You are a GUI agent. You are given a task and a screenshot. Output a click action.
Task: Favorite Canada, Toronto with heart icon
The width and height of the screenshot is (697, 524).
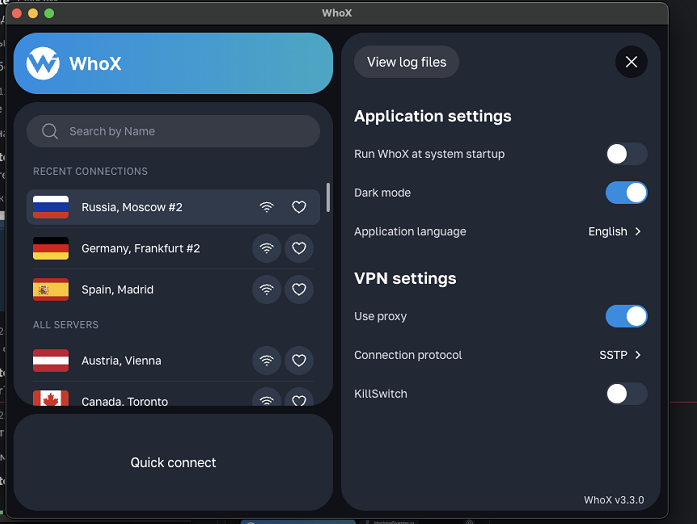click(299, 398)
